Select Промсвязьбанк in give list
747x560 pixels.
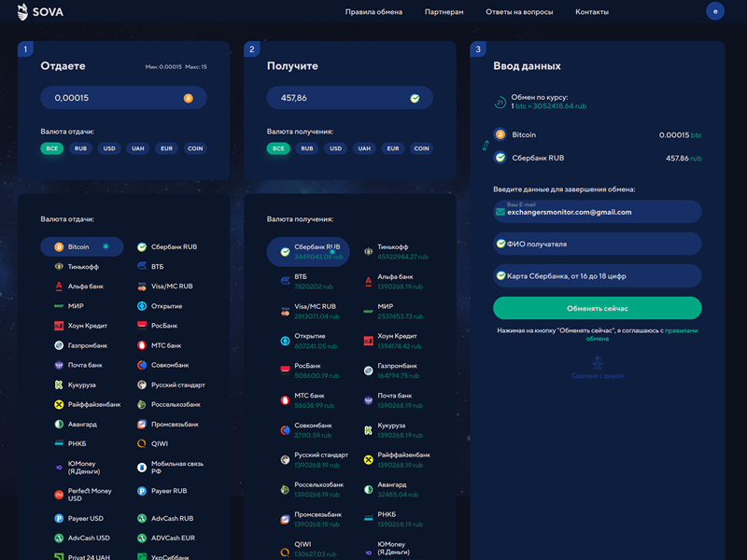[x=168, y=425]
